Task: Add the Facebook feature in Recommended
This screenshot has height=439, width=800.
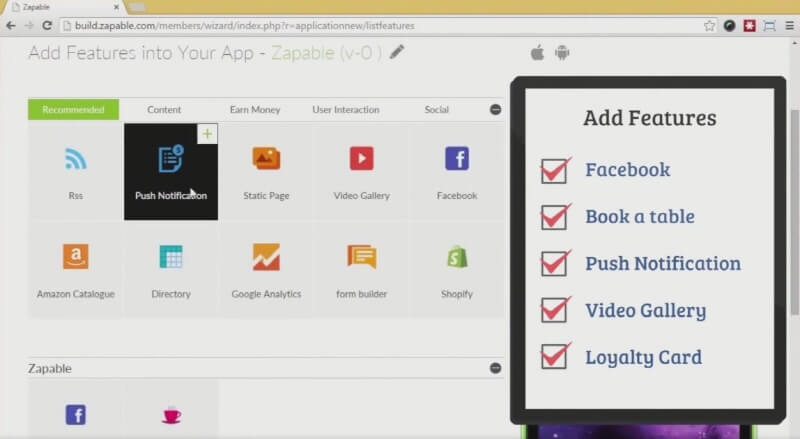Action: pos(457,172)
